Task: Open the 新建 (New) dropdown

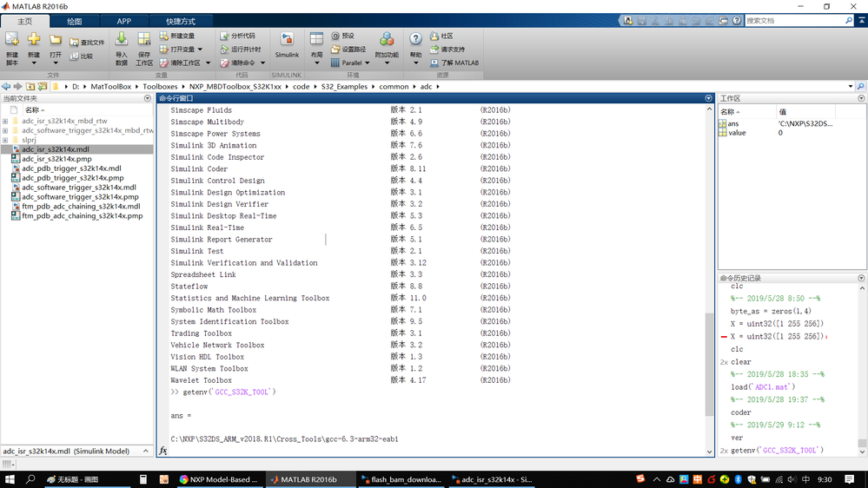Action: point(34,49)
